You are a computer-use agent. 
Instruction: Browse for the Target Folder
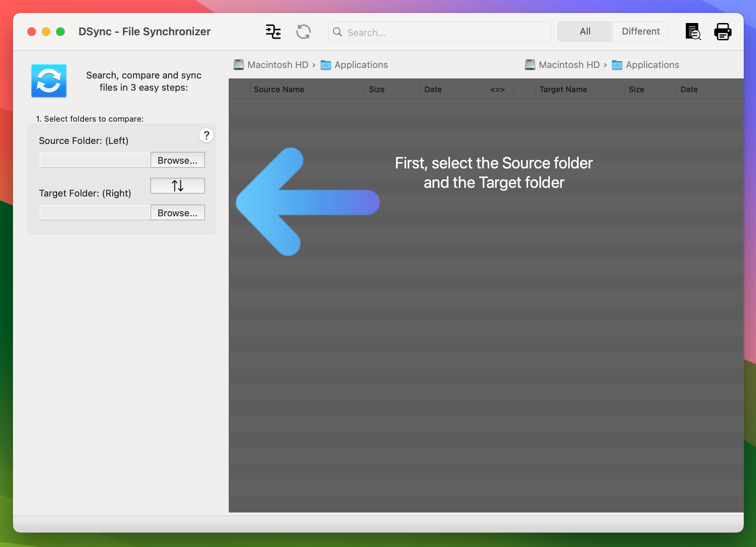[177, 213]
